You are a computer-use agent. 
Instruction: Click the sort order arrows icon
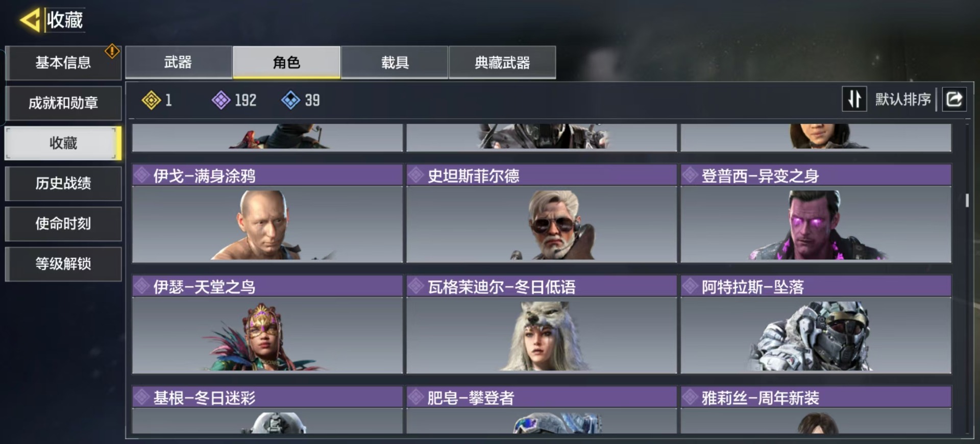[x=854, y=99]
